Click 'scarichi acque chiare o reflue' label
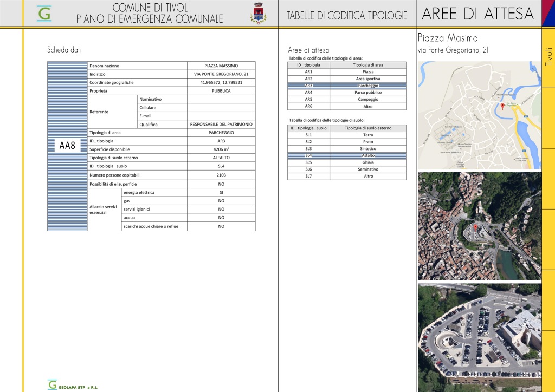 click(x=151, y=226)
